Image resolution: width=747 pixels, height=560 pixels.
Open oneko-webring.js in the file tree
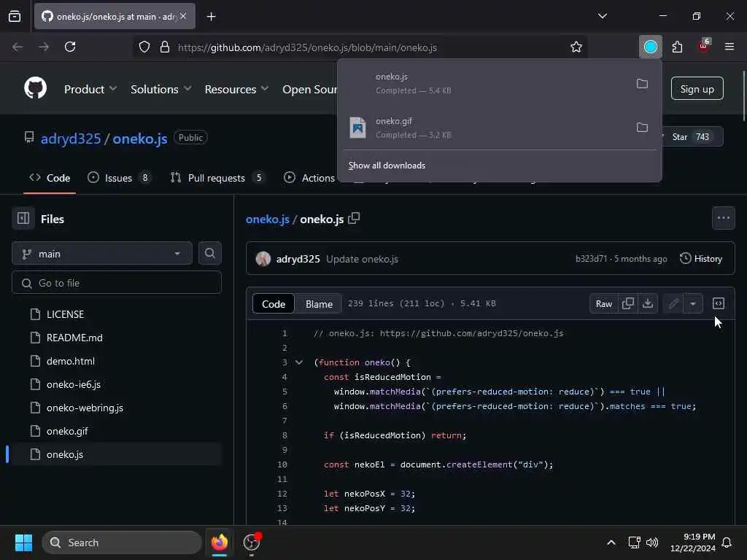pos(85,408)
